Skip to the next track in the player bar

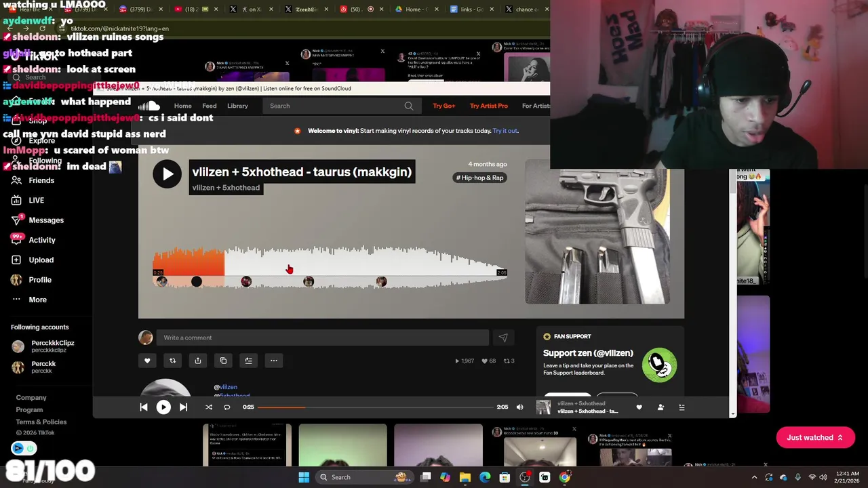click(x=183, y=407)
